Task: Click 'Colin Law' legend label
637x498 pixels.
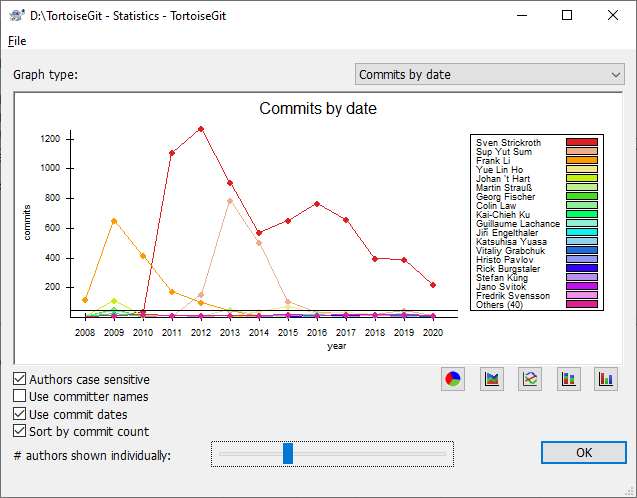Action: click(x=496, y=206)
